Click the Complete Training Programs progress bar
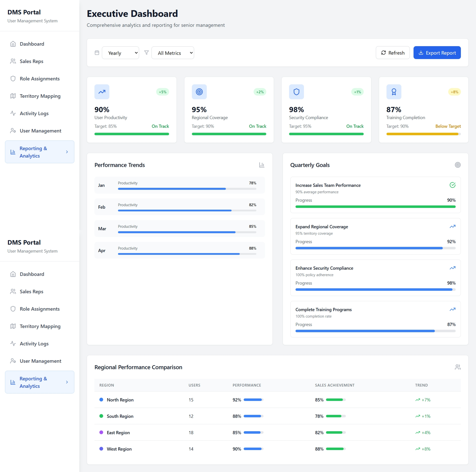Viewport: 476px width, 472px height. tap(375, 331)
